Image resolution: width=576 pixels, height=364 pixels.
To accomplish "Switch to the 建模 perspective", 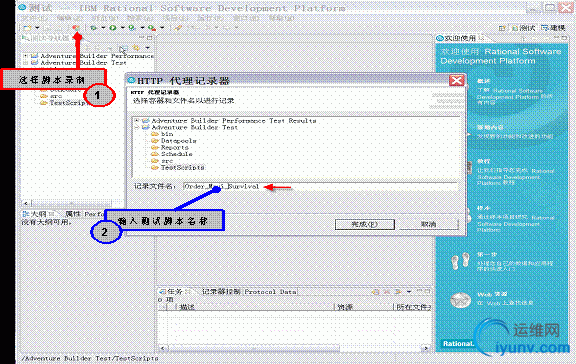I will [553, 28].
